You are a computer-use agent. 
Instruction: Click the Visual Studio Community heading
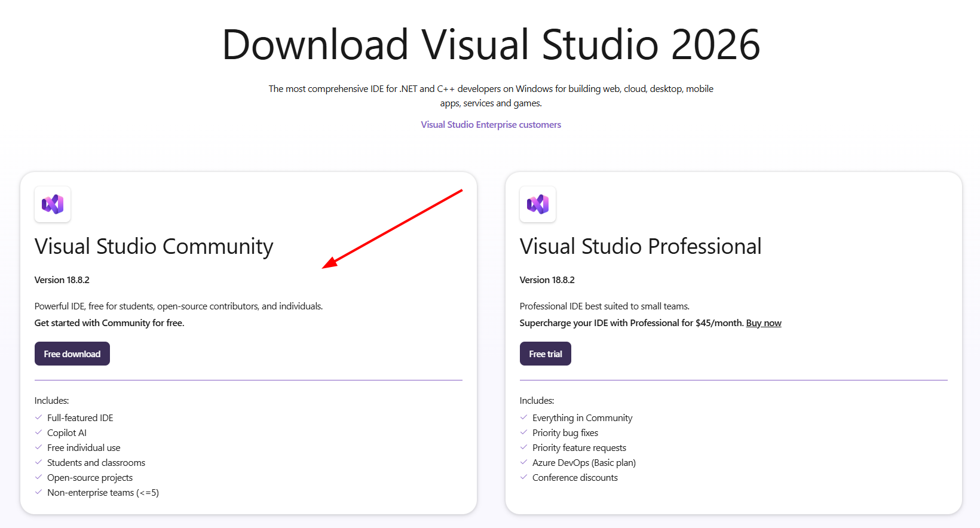[x=154, y=246]
